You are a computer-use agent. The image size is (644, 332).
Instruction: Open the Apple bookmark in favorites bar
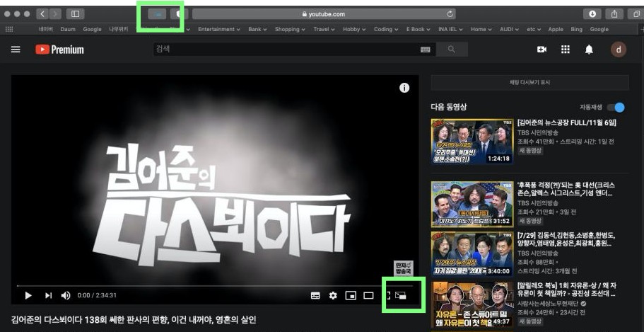pos(556,29)
